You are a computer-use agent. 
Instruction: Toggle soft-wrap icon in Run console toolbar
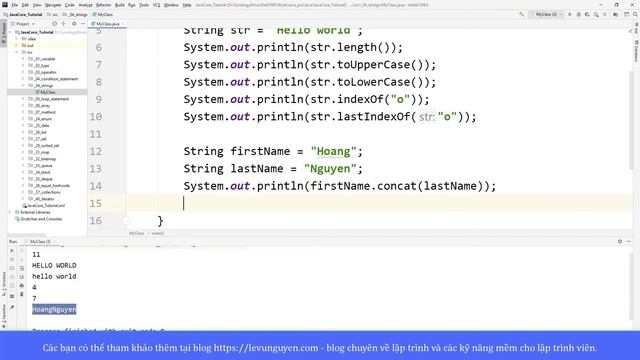point(22,268)
